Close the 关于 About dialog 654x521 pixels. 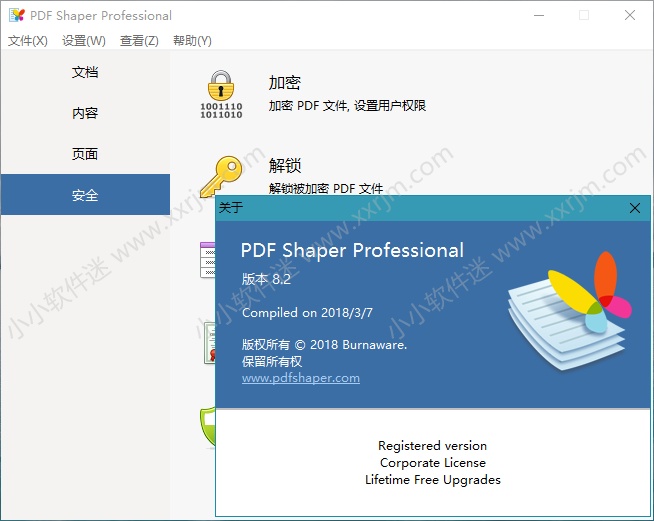click(635, 208)
